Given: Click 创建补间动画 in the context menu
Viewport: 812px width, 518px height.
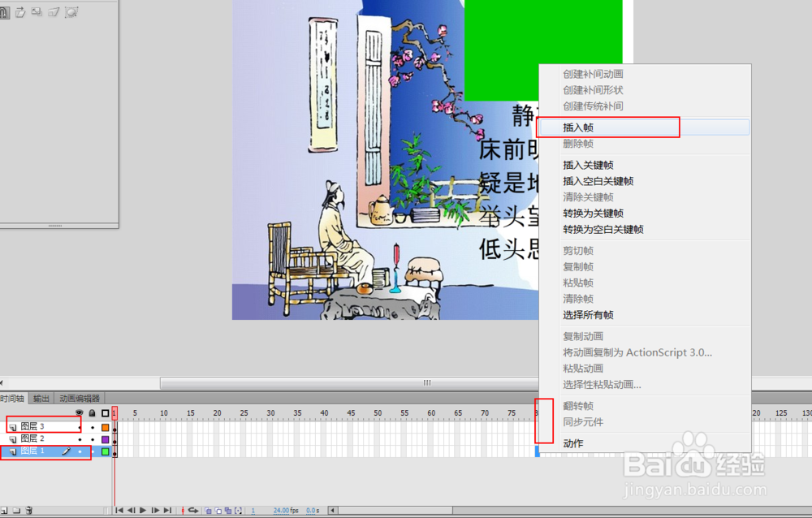Looking at the screenshot, I should [644, 74].
